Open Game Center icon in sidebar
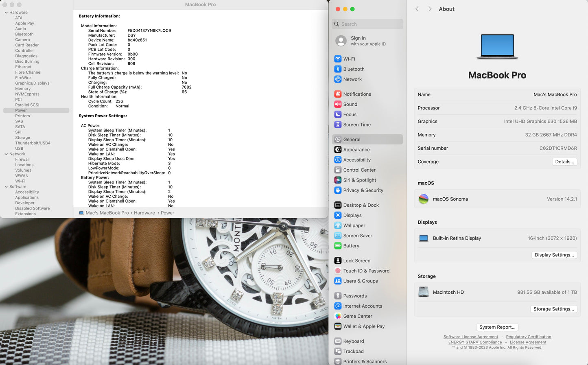 coord(338,316)
